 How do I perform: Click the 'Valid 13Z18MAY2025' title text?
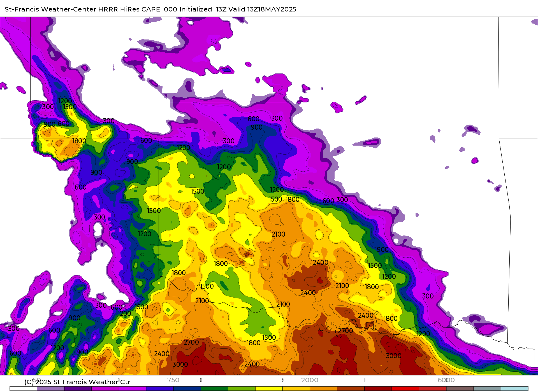pyautogui.click(x=262, y=9)
